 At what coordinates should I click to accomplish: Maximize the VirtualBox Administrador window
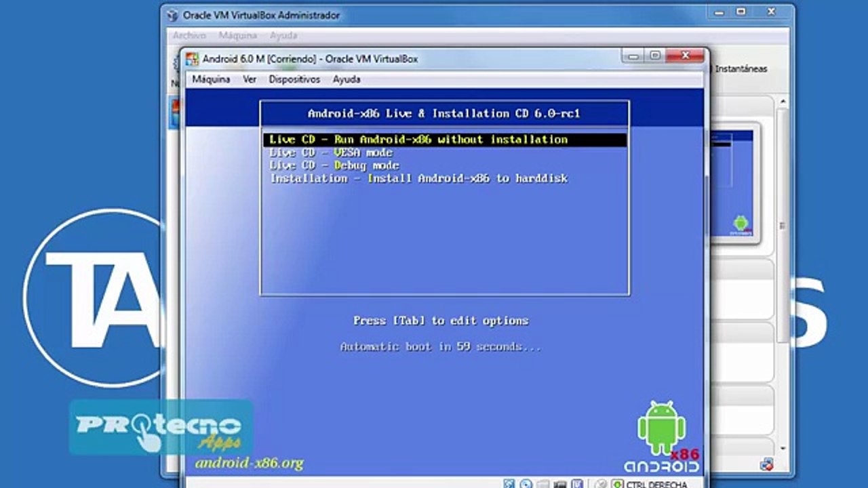(741, 12)
